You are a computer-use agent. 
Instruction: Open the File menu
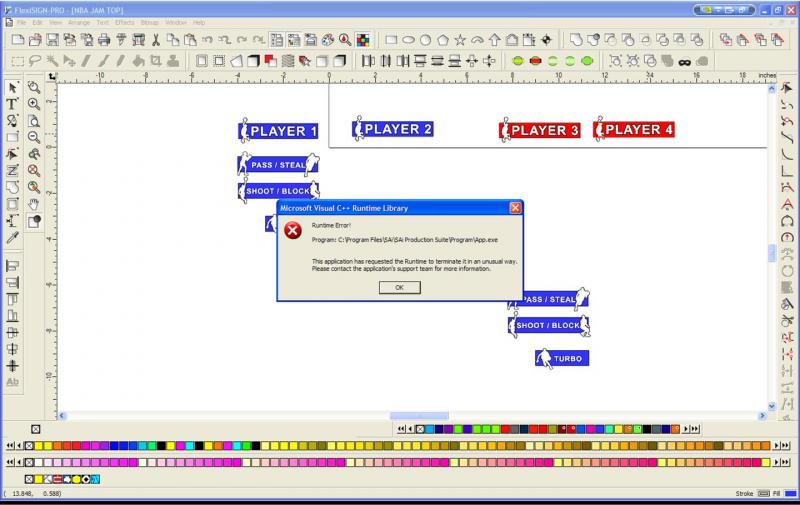(21, 22)
